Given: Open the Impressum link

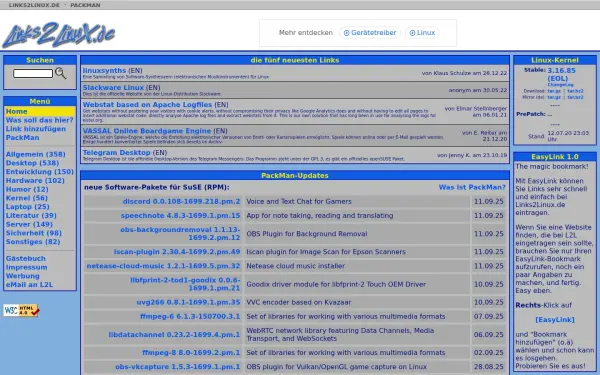Looking at the screenshot, I should coord(26,267).
